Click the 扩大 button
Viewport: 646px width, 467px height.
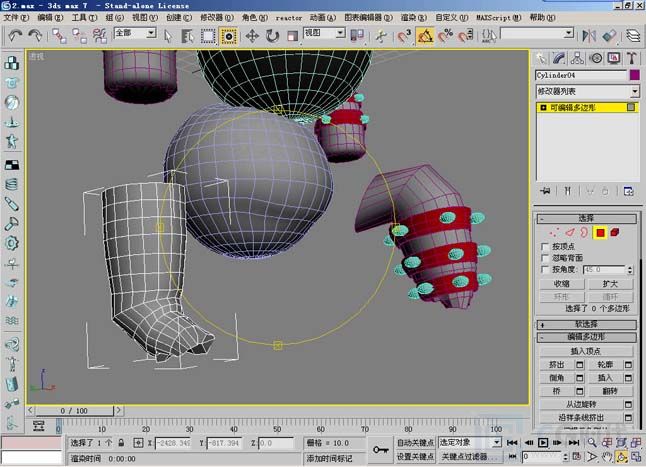coord(611,284)
